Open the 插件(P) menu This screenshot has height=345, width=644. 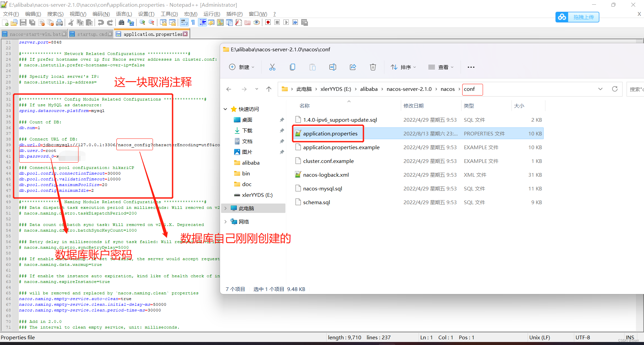[234, 14]
